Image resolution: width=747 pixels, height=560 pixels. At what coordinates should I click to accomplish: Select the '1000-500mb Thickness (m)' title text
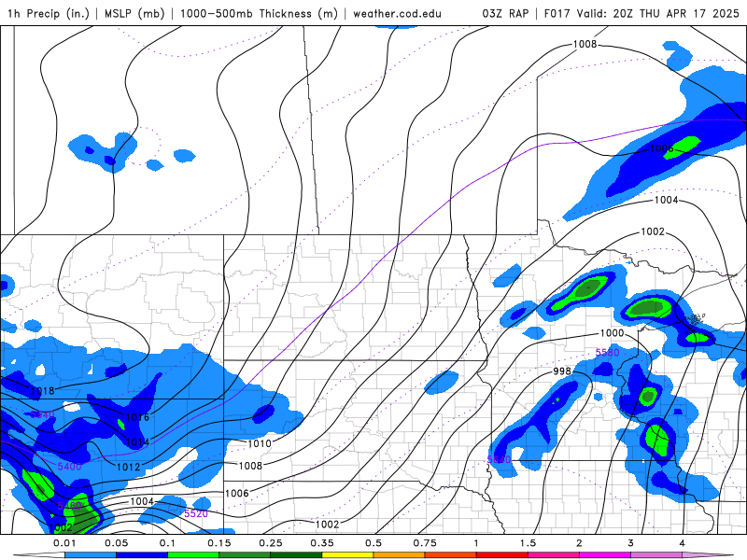point(259,13)
